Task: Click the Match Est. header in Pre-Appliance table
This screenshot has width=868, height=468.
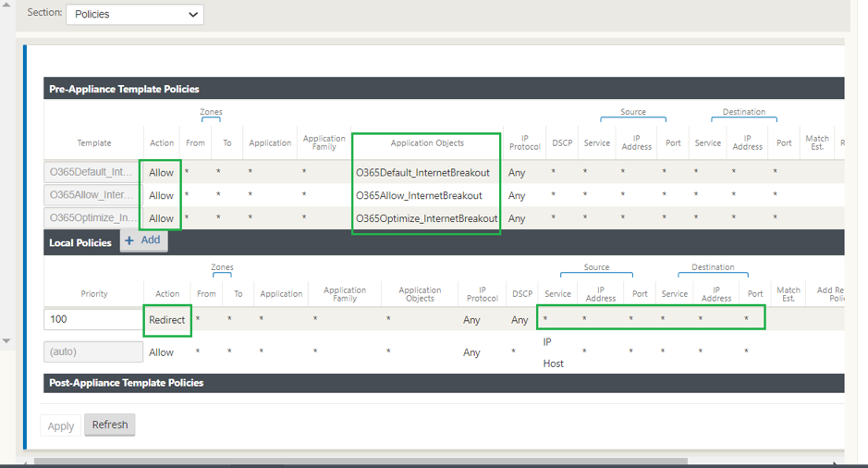Action: coord(817,142)
